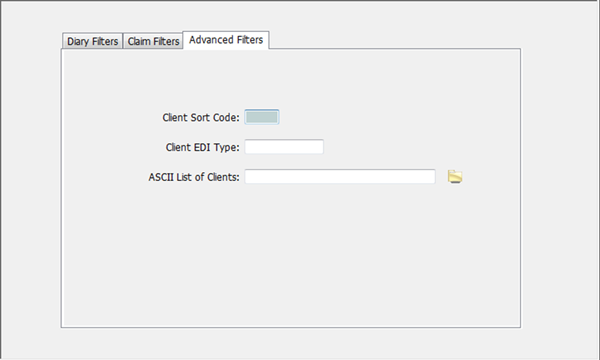
Task: Choose the yellow folder icon beside clients field
Action: click(x=455, y=177)
